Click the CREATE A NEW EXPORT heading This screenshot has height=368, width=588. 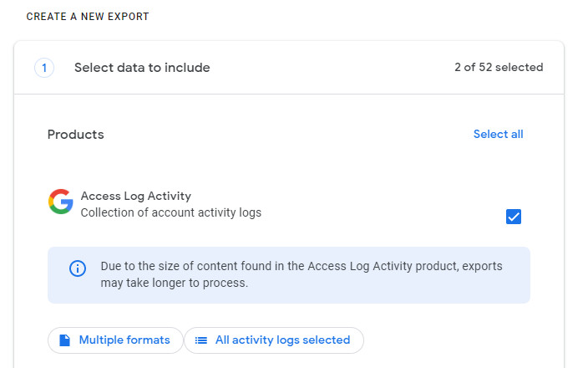88,17
